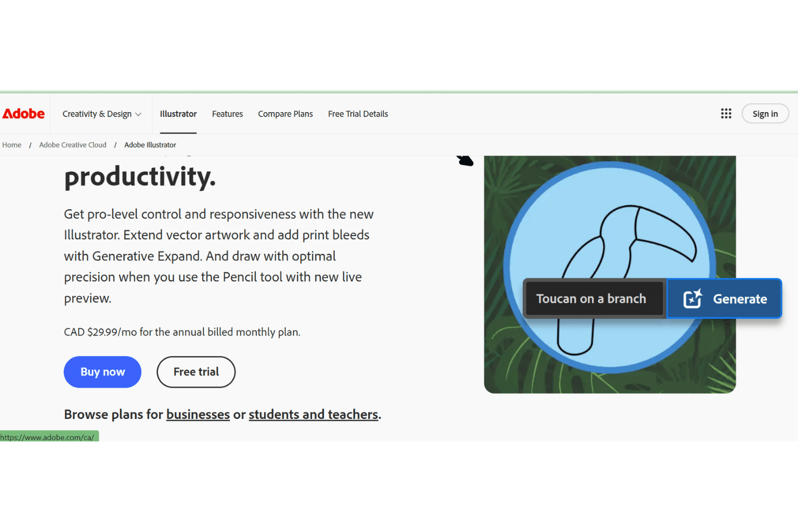Click the 'Toucan on a branch' prompt field
This screenshot has height=532, width=798.
pos(595,299)
